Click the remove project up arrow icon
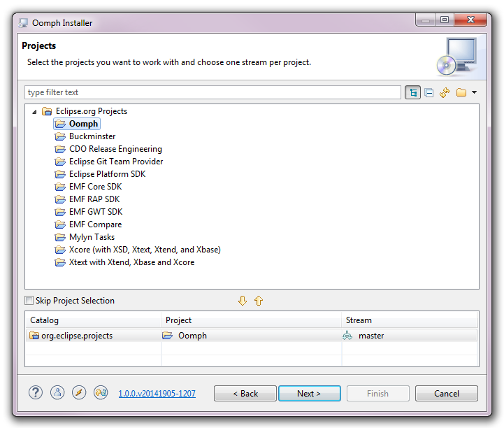Viewport: 504px width, 428px height. (259, 301)
